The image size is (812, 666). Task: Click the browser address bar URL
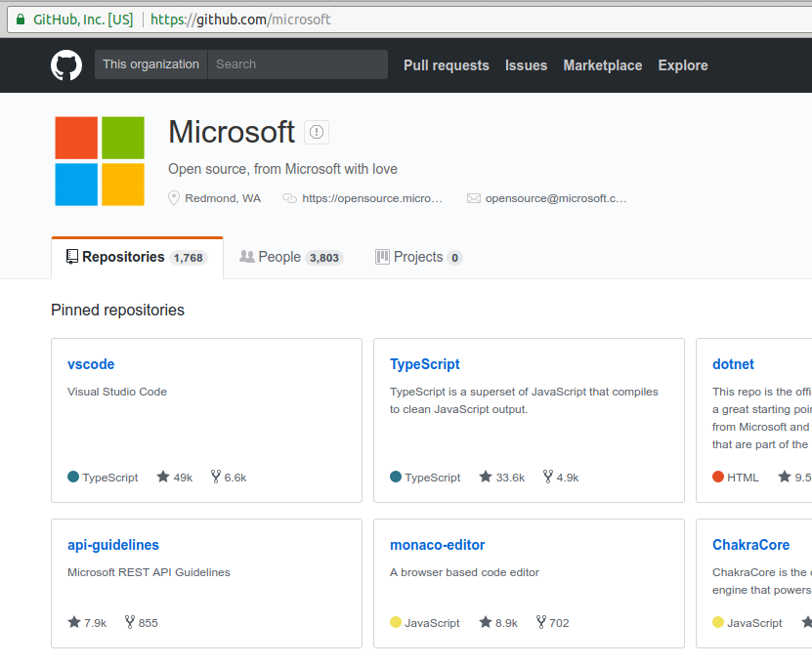[240, 20]
